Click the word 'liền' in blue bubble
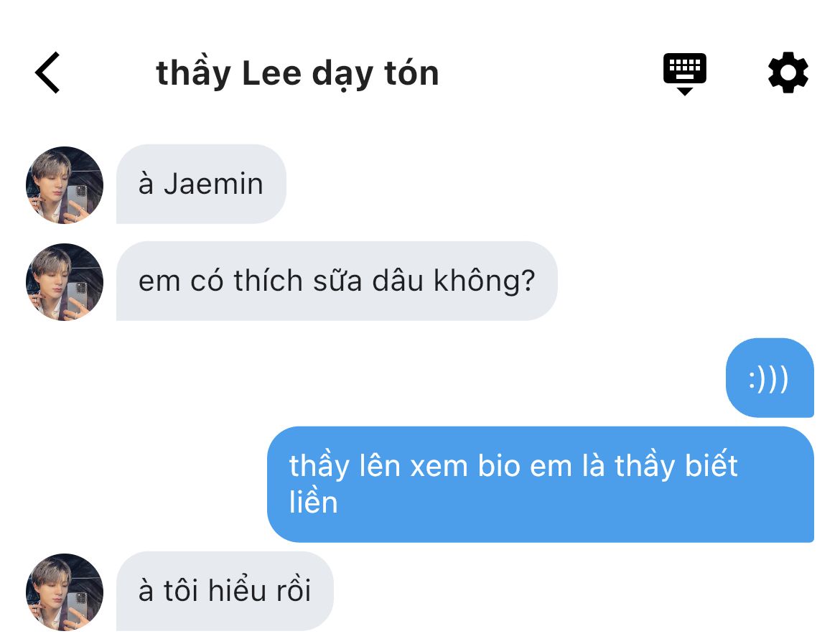The height and width of the screenshot is (644, 840). [x=314, y=501]
